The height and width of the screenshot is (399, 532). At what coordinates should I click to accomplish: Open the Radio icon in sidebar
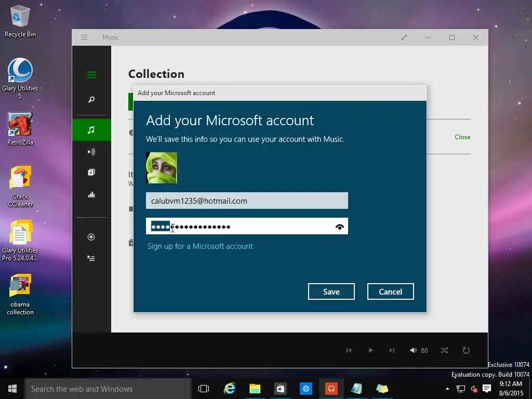(91, 172)
